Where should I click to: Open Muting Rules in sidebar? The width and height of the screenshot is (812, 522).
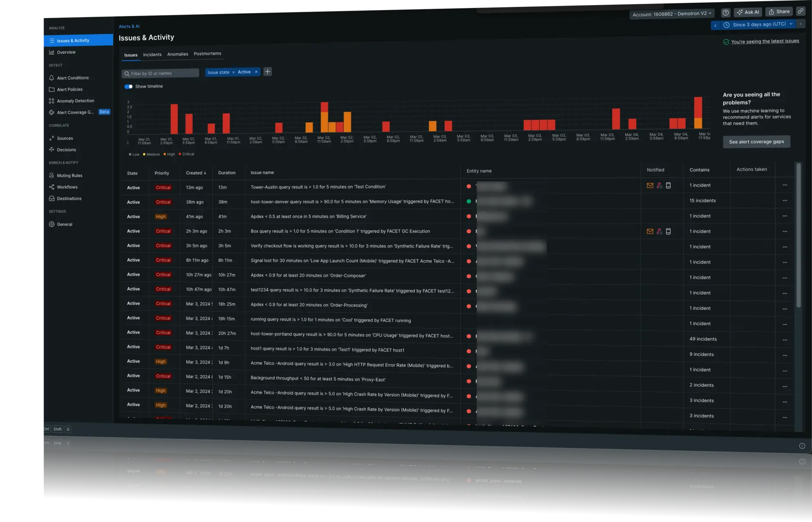[x=69, y=176]
